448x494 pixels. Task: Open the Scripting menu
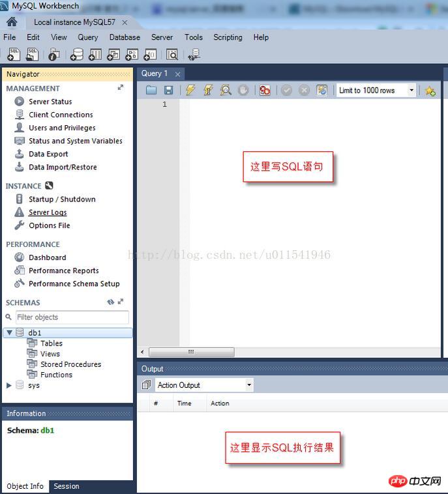point(228,37)
